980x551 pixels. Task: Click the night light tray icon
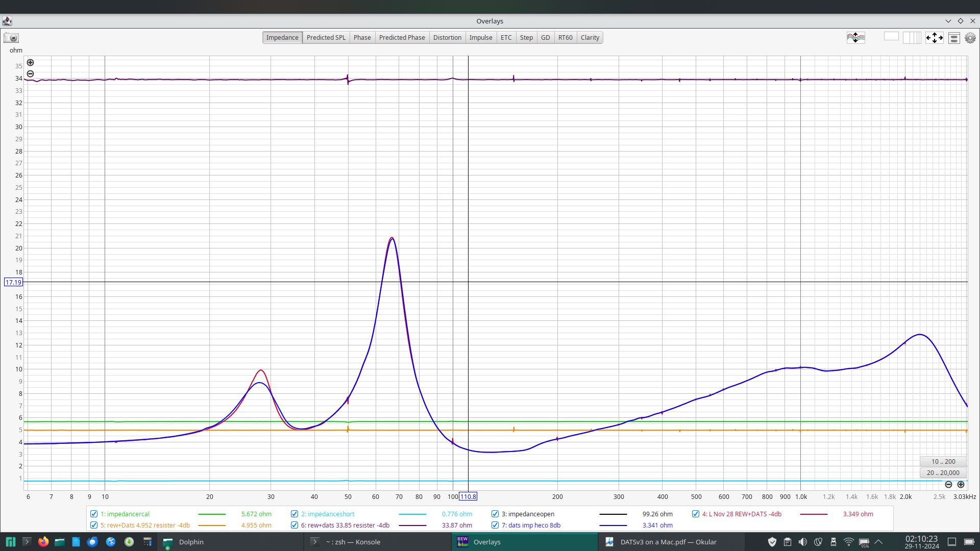(818, 542)
